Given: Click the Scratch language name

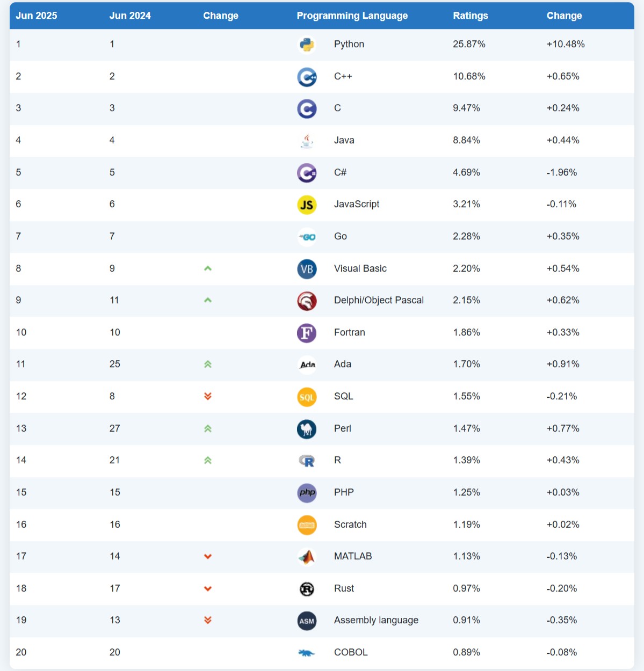Looking at the screenshot, I should [350, 524].
